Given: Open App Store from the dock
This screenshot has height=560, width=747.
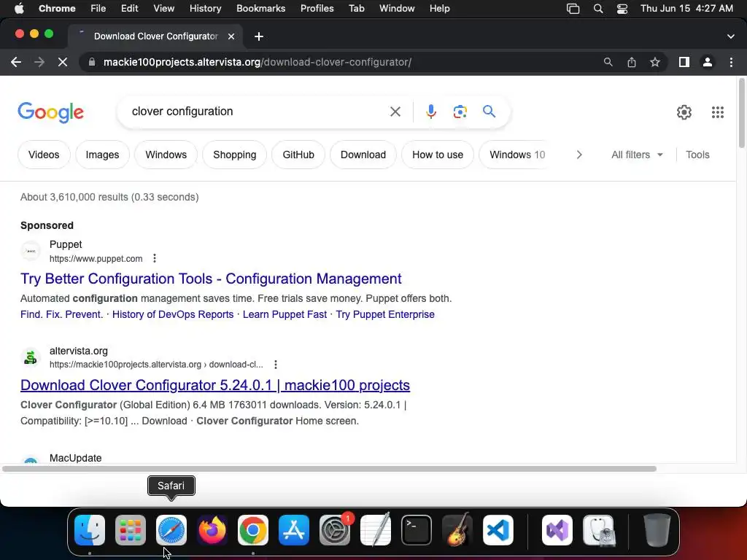Looking at the screenshot, I should coord(294,529).
